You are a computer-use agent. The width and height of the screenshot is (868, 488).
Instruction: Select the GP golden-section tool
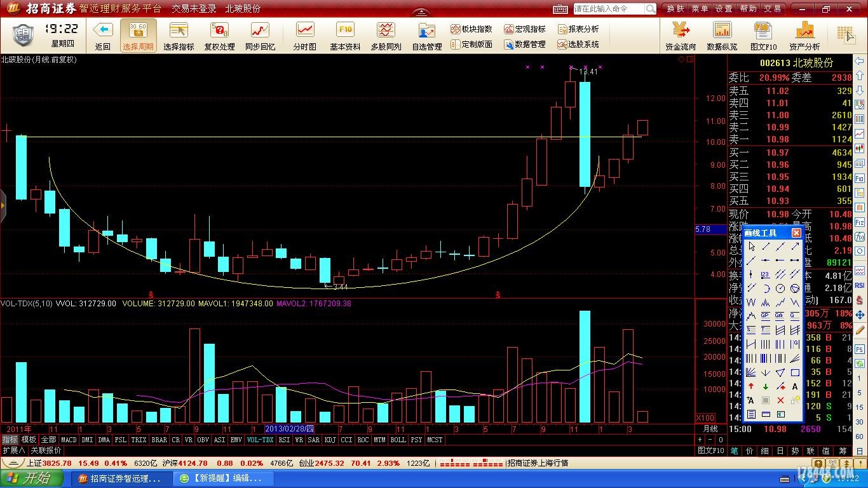coord(766,315)
